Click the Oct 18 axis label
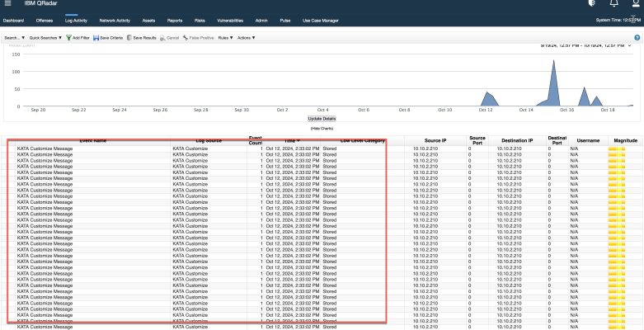Image resolution: width=644 pixels, height=330 pixels. point(608,110)
